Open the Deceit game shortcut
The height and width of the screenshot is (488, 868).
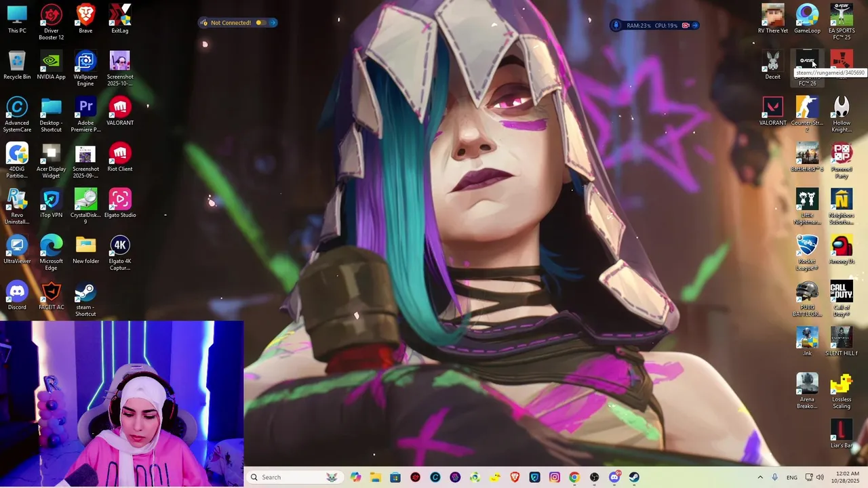pos(773,65)
